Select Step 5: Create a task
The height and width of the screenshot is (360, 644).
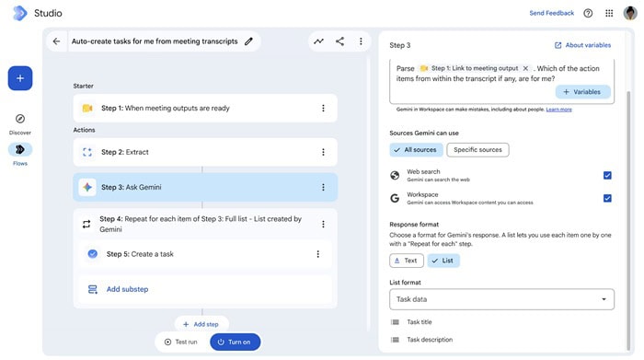(205, 254)
